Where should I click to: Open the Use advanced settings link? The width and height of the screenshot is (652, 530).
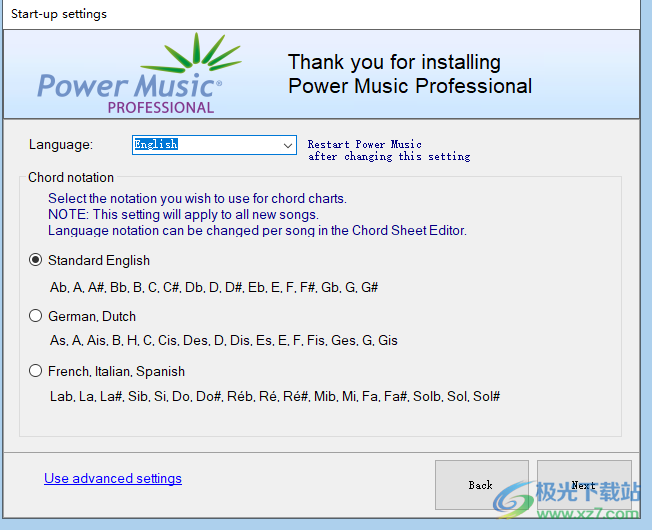pos(113,478)
